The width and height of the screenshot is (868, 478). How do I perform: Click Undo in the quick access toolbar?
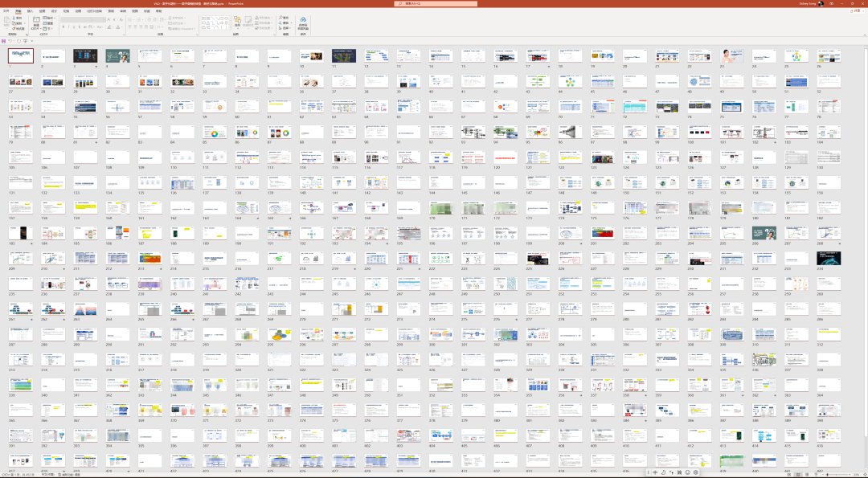tap(11, 41)
